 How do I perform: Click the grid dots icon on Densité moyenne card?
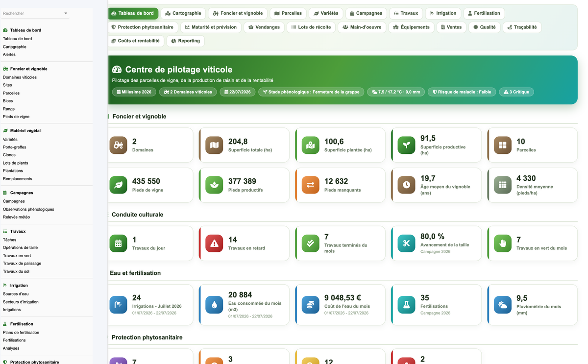click(502, 185)
